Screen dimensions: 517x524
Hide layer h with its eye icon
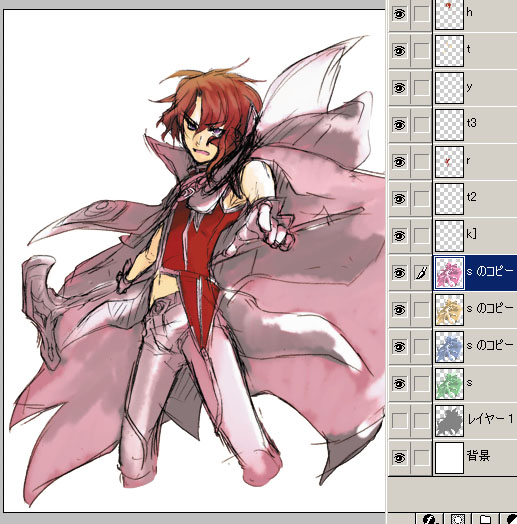tap(399, 13)
